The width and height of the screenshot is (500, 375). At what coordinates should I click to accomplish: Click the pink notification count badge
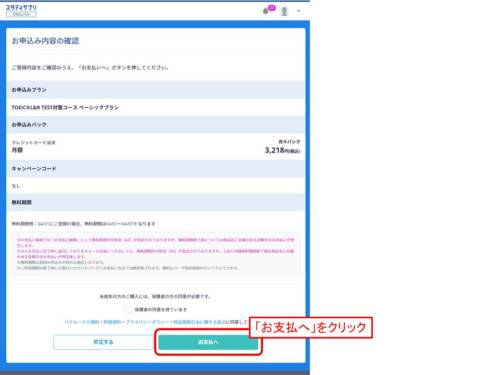point(272,8)
